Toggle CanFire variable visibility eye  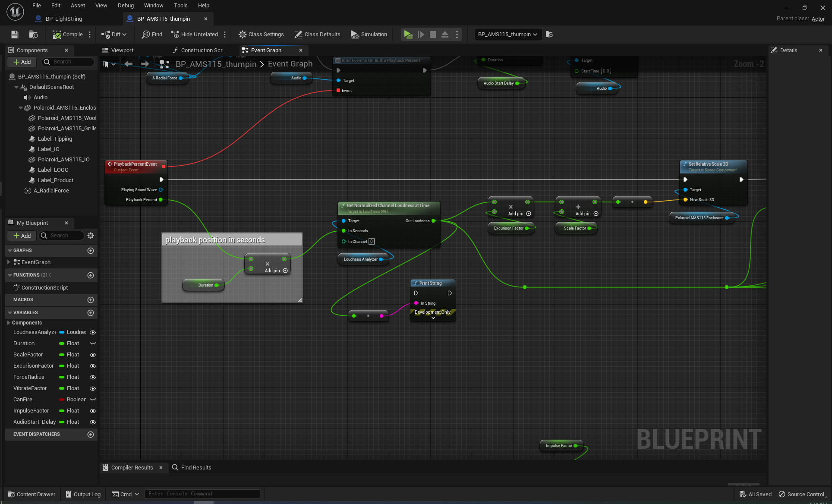click(92, 400)
